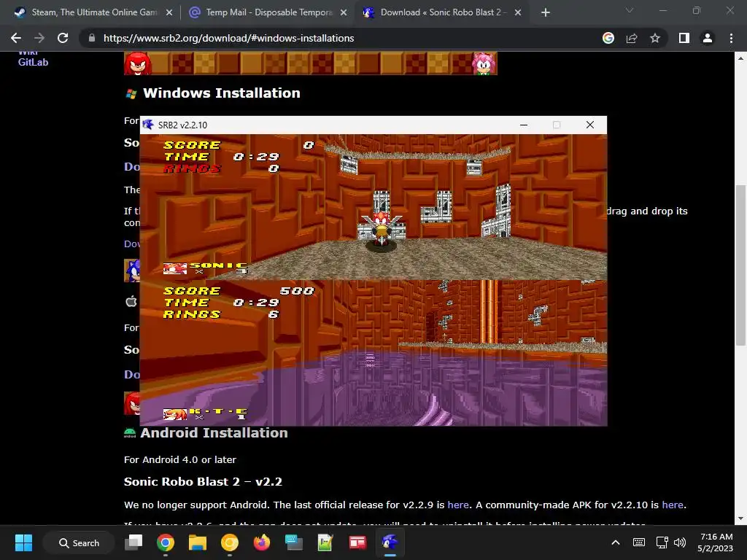
Task: Click the Amy icon on the banner
Action: coord(484,63)
